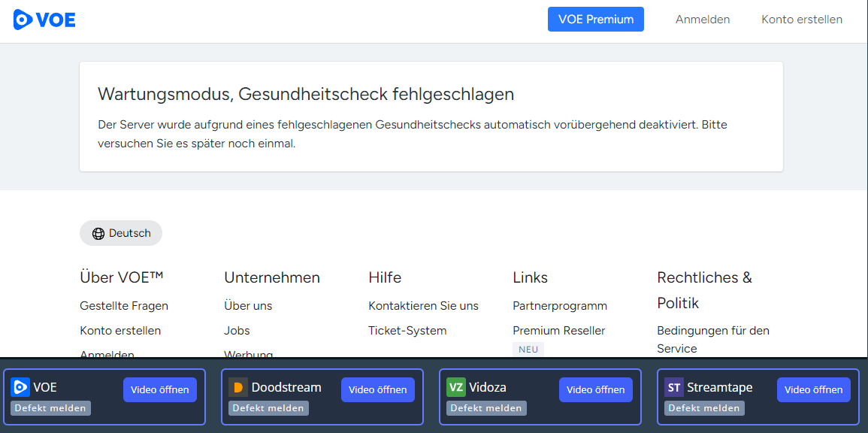Click the Doodstream hoster icon
The width and height of the screenshot is (868, 433).
coord(238,387)
